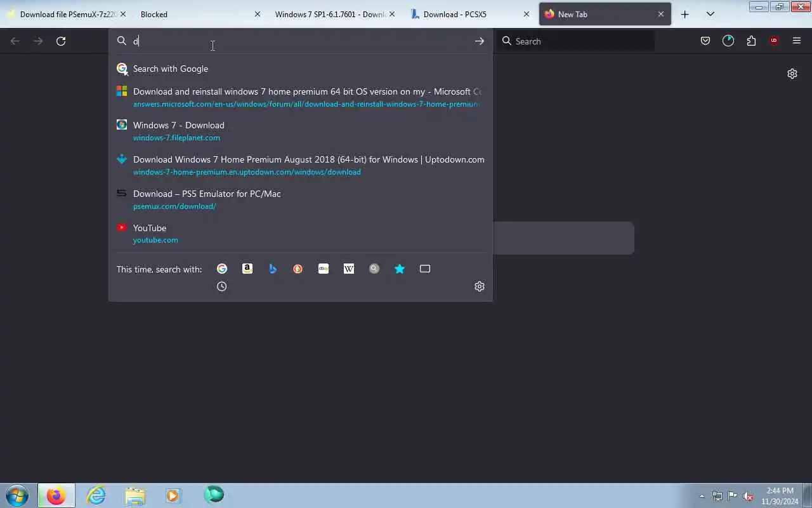Viewport: 812px width, 508px height.
Task: Search History with the clock icon
Action: [222, 286]
